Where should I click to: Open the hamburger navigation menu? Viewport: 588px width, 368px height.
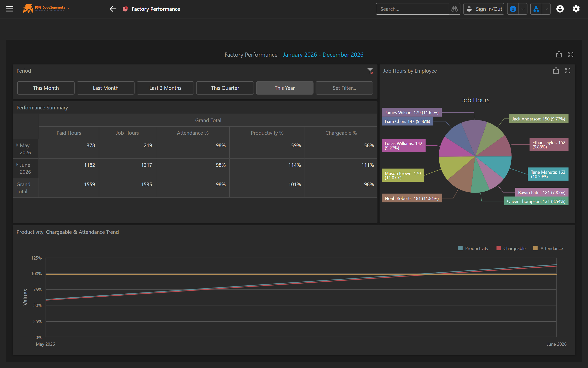[10, 9]
